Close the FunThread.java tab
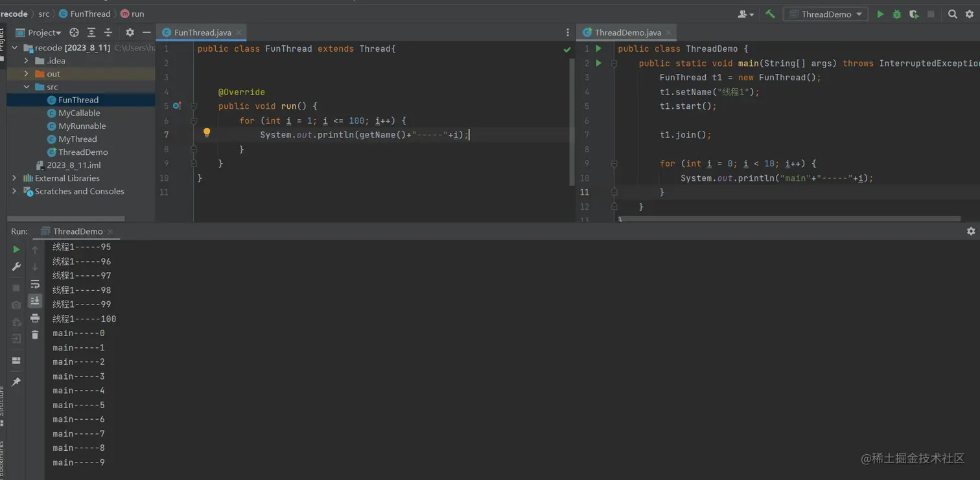980x480 pixels. coord(239,32)
